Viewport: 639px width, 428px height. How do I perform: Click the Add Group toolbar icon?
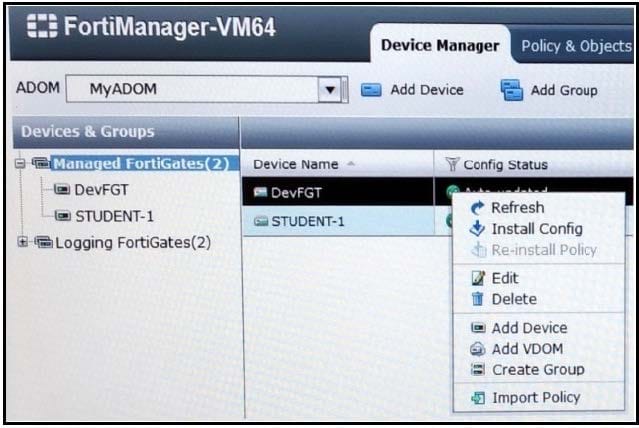pos(512,90)
